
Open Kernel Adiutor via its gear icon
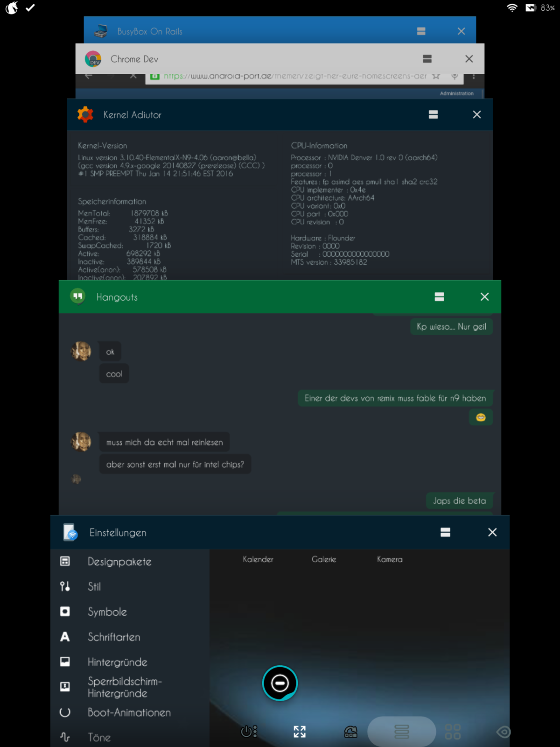[x=85, y=115]
